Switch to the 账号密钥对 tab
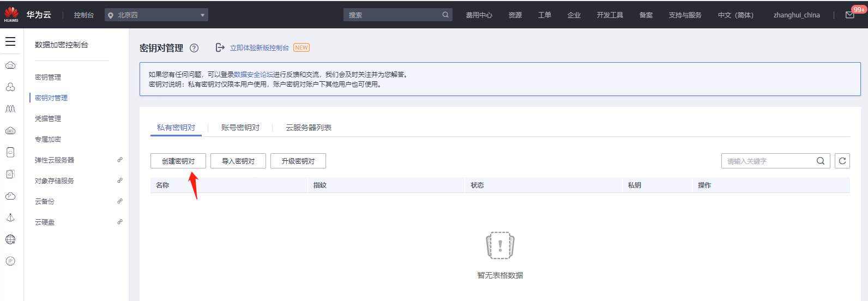 pos(240,128)
